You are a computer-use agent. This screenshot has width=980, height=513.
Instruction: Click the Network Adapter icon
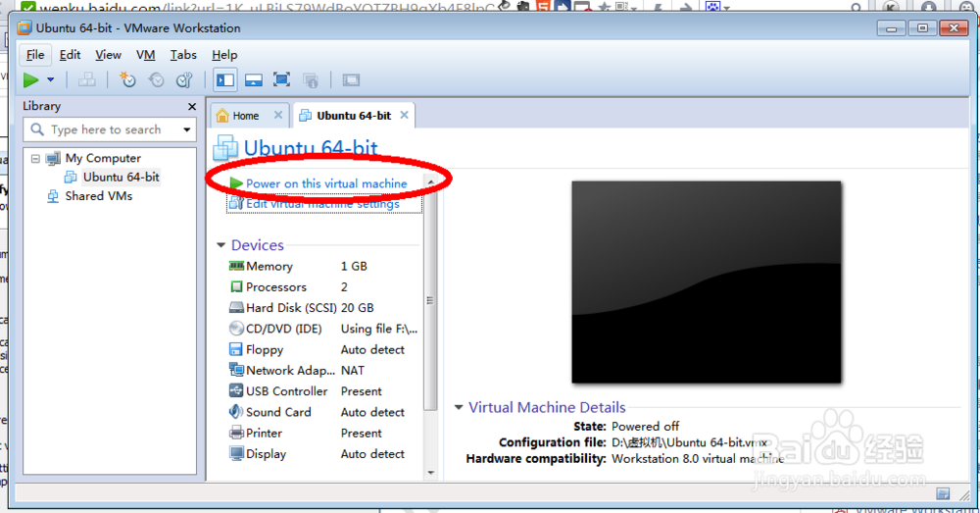pos(236,370)
